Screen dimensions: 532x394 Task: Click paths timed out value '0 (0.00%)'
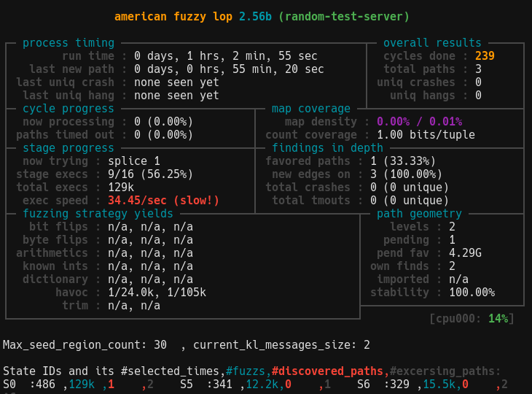[163, 134]
